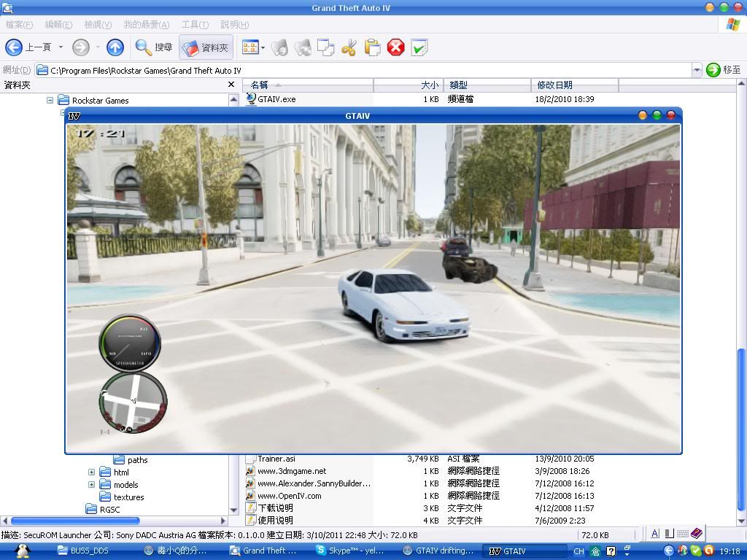The height and width of the screenshot is (560, 747).
Task: Click the clipboard Paste icon
Action: pyautogui.click(x=372, y=48)
